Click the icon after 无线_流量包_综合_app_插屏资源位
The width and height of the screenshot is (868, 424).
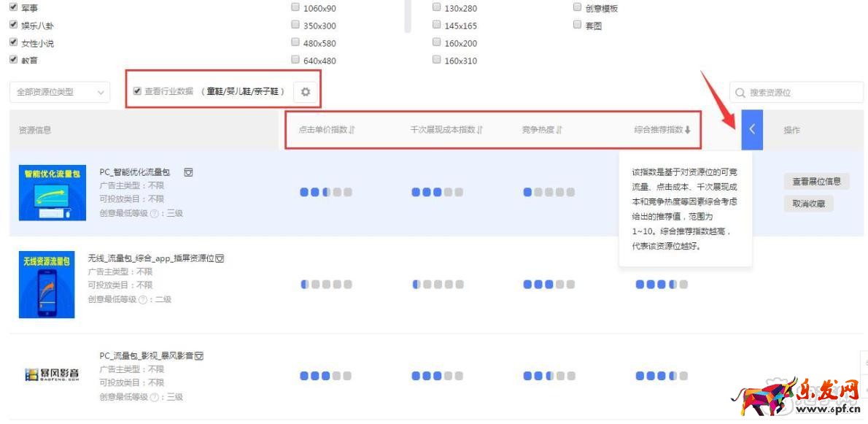[220, 258]
